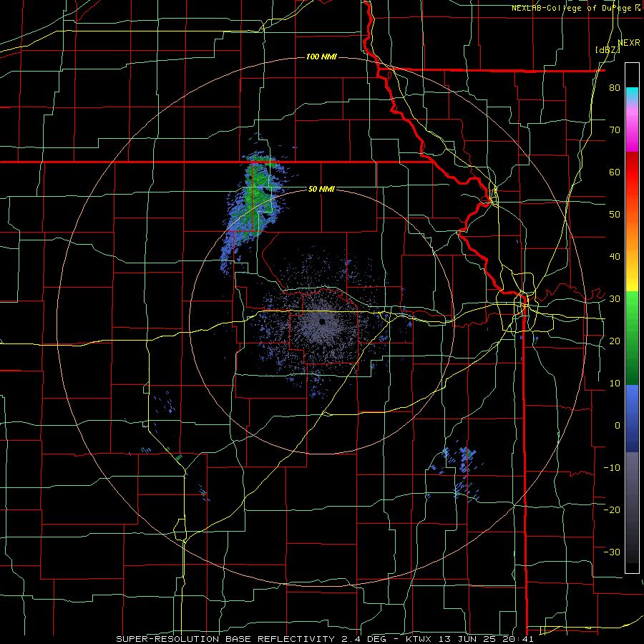Click the 20 dBZ scale label
Image resolution: width=644 pixels, height=644 pixels.
[615, 341]
